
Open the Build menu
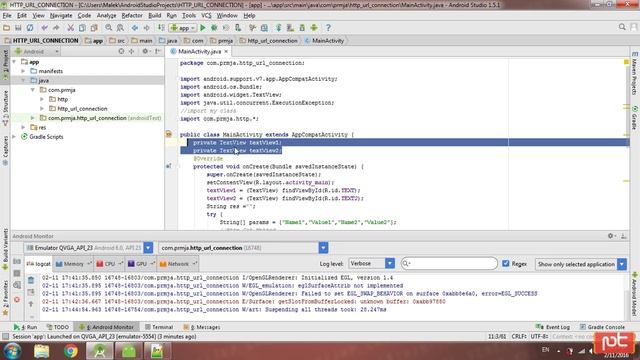tap(154, 16)
